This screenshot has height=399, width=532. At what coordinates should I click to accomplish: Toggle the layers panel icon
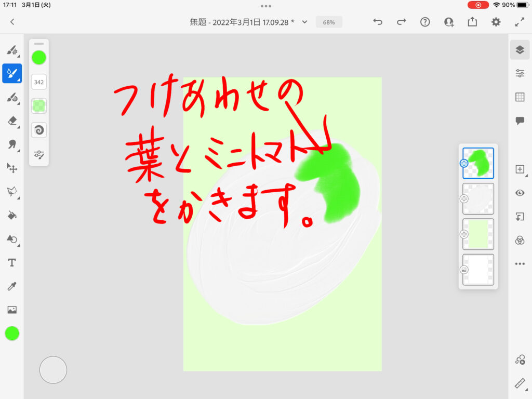tap(520, 50)
